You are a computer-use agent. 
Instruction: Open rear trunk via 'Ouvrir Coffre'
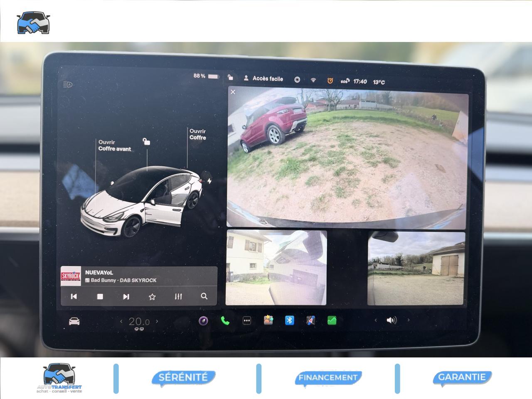tap(198, 134)
